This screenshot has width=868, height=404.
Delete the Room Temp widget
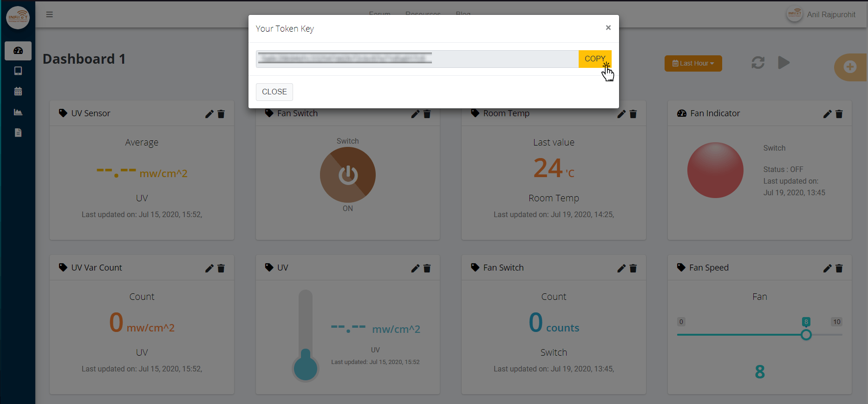click(633, 114)
